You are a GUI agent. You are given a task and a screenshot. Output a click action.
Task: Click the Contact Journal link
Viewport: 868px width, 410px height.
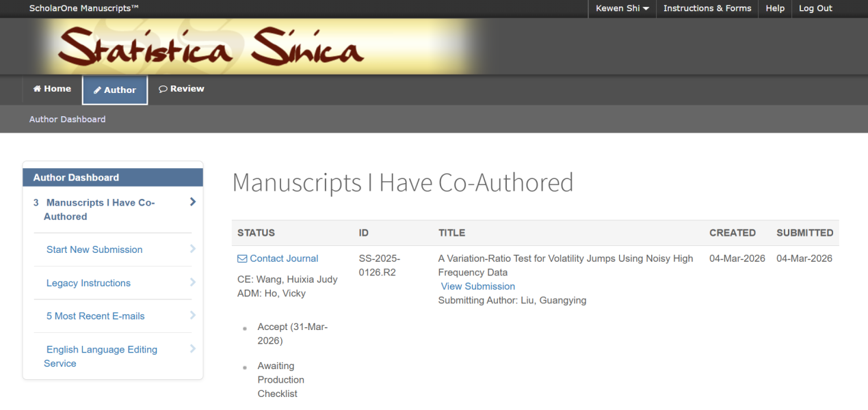pos(284,258)
